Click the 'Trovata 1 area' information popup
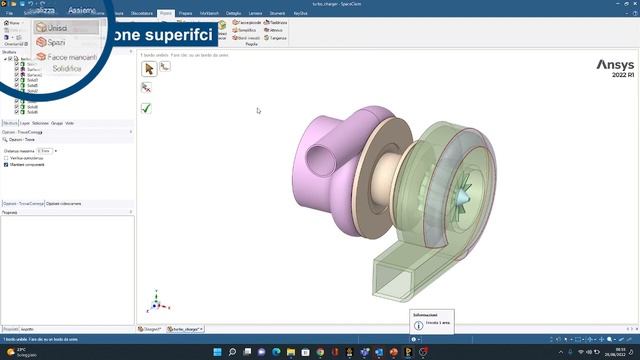 [x=432, y=322]
